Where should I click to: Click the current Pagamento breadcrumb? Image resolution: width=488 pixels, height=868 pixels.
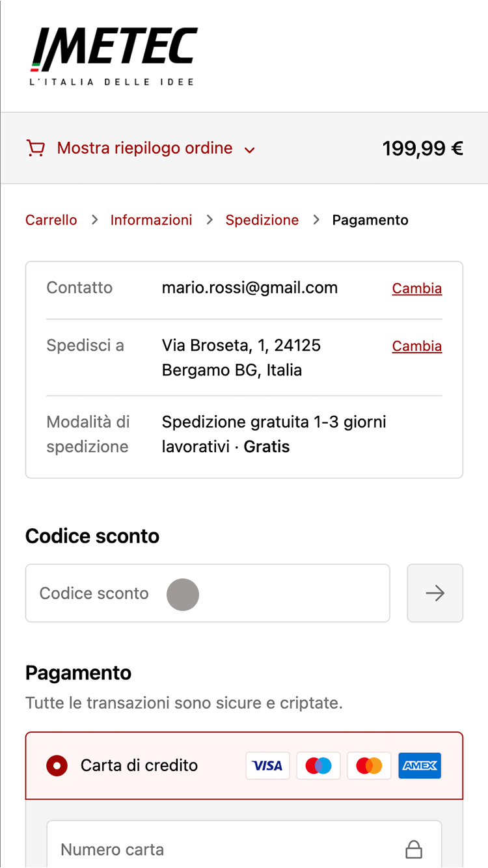click(x=370, y=220)
